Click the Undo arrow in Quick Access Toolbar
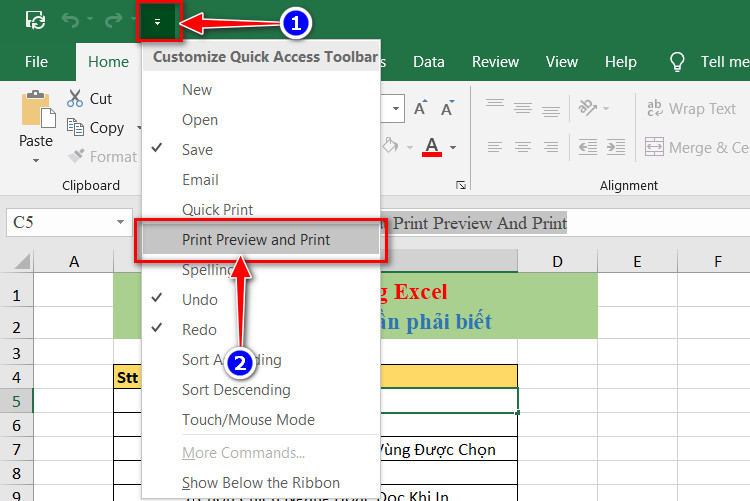The image size is (750, 501). point(70,21)
